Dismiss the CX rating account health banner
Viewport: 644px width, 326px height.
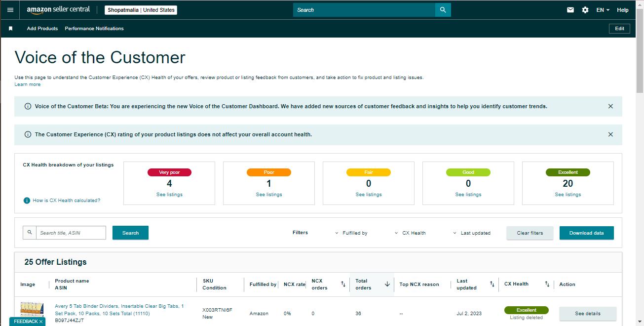point(610,134)
